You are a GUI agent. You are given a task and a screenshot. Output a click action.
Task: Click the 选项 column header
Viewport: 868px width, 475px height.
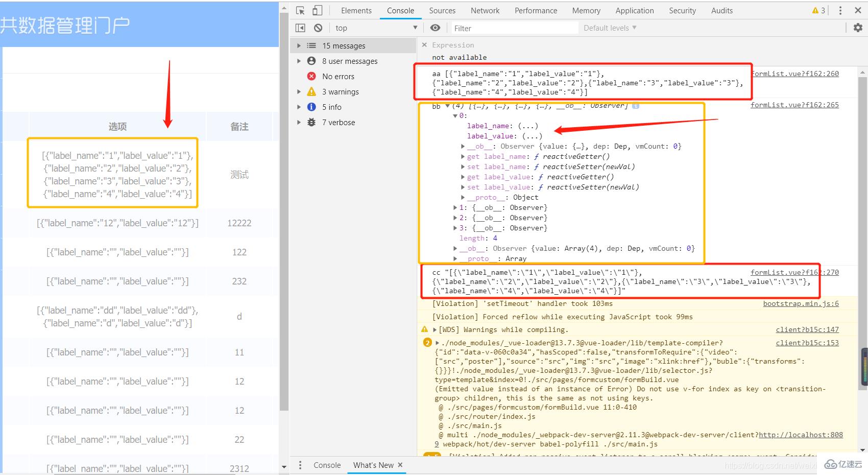tap(117, 126)
